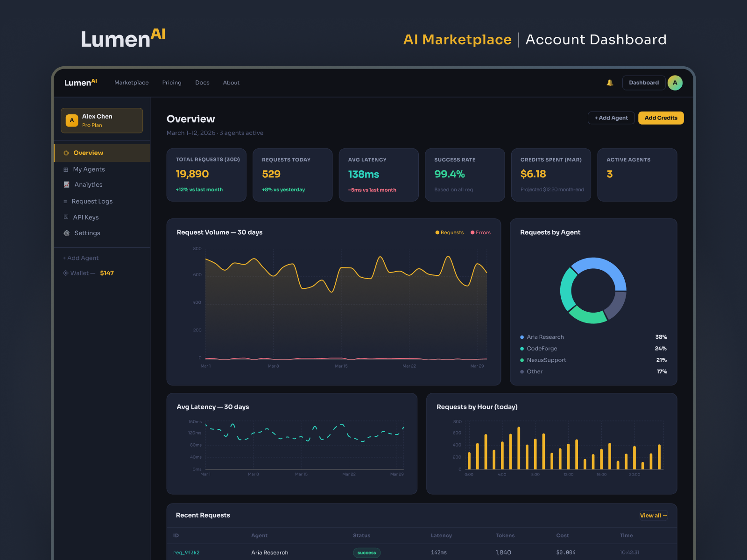The height and width of the screenshot is (560, 747).
Task: Click the LumenAI logo in navbar
Action: pyautogui.click(x=81, y=83)
